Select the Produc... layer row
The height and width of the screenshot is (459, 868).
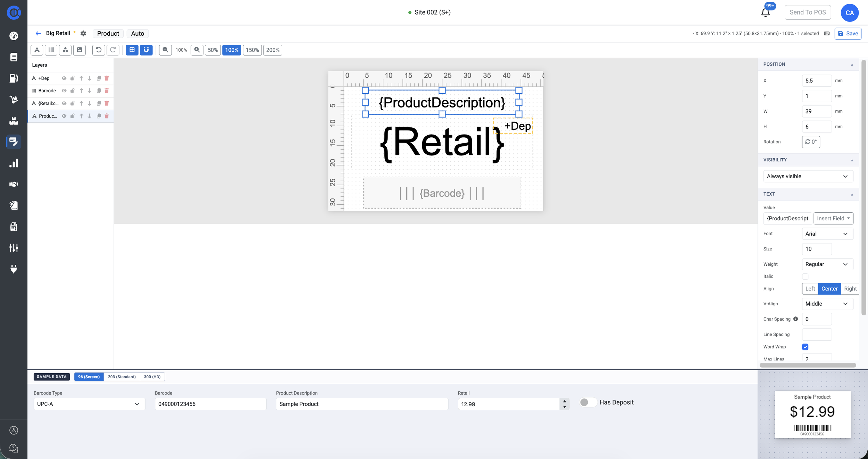coord(70,116)
